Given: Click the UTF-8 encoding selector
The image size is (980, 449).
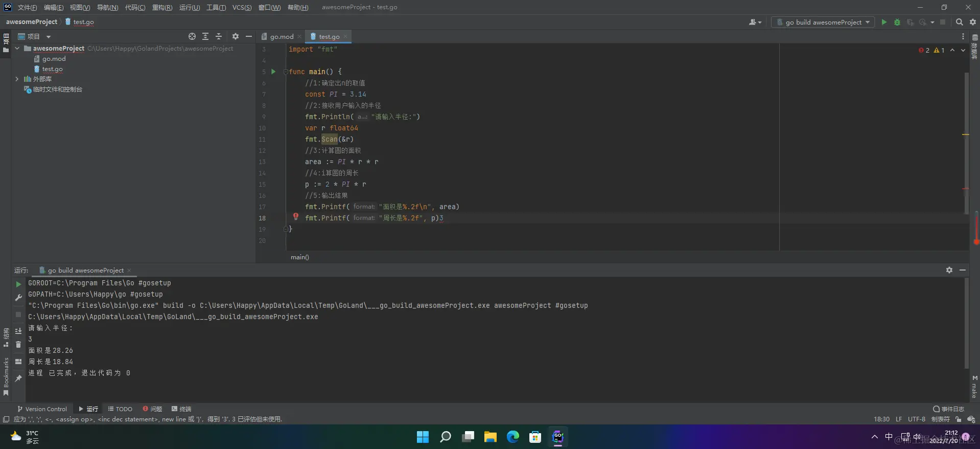Looking at the screenshot, I should tap(916, 419).
